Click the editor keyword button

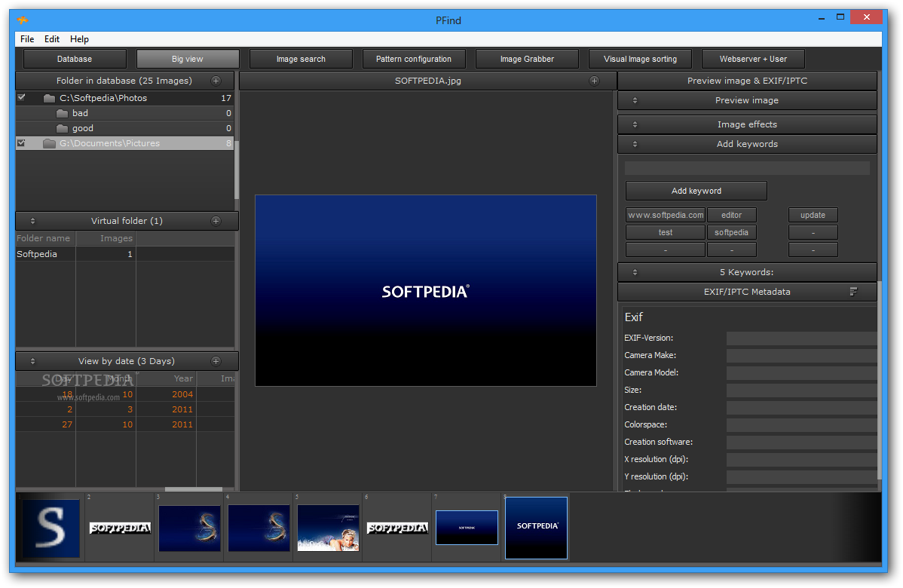click(x=731, y=215)
